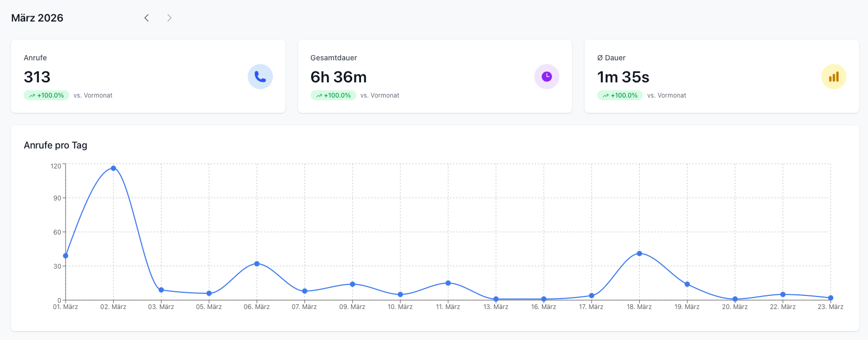Viewport: 868px width, 340px height.
Task: Click the first data point on 01. März
Action: point(66,256)
